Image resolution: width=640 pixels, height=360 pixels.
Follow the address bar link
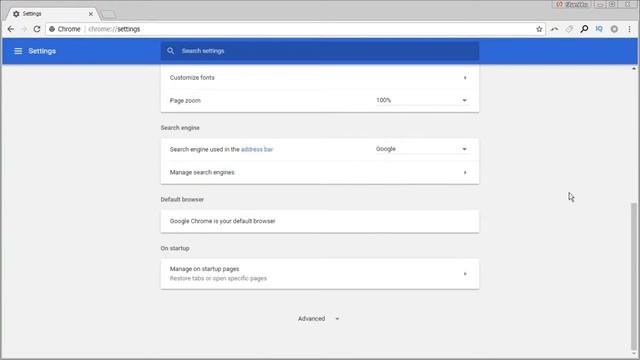click(x=257, y=149)
